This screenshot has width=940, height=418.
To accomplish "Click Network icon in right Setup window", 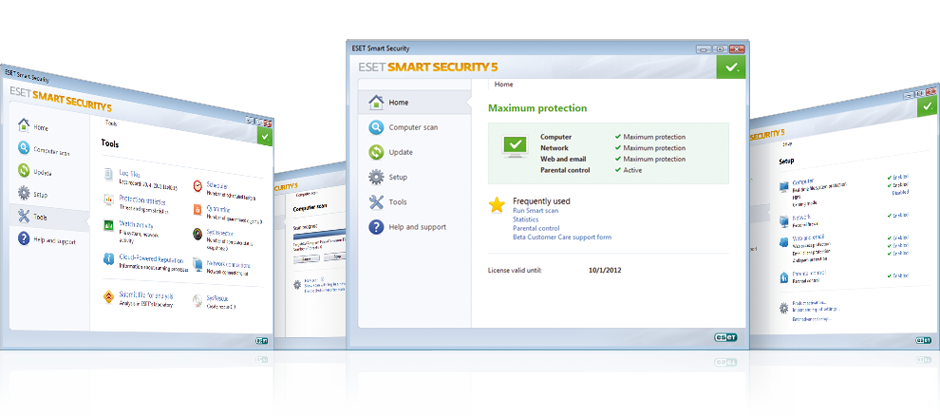I will (784, 222).
